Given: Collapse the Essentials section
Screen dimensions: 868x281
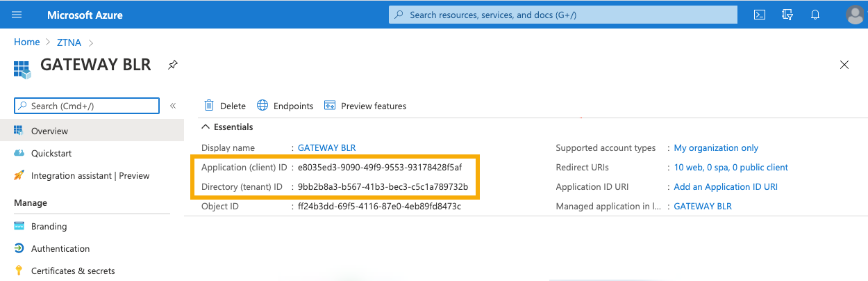Looking at the screenshot, I should (x=206, y=127).
